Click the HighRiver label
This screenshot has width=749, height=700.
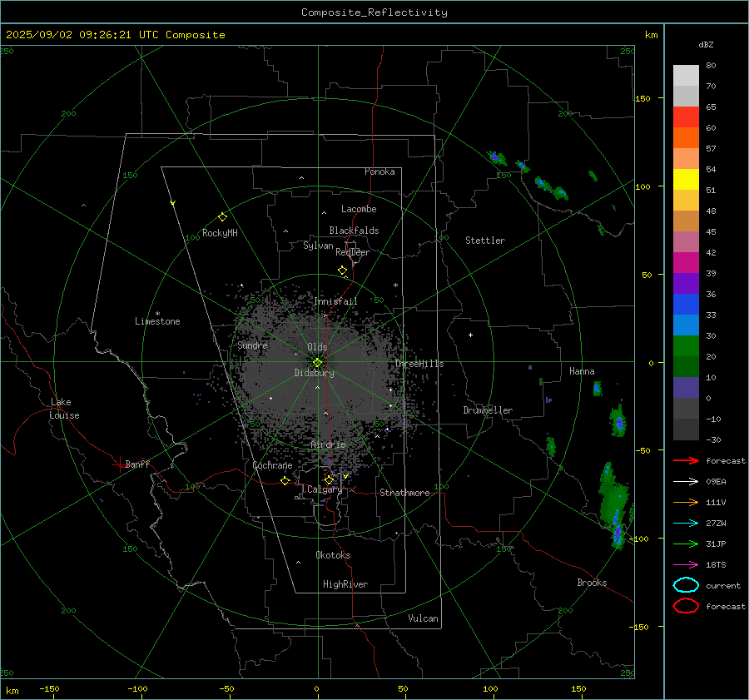point(345,584)
